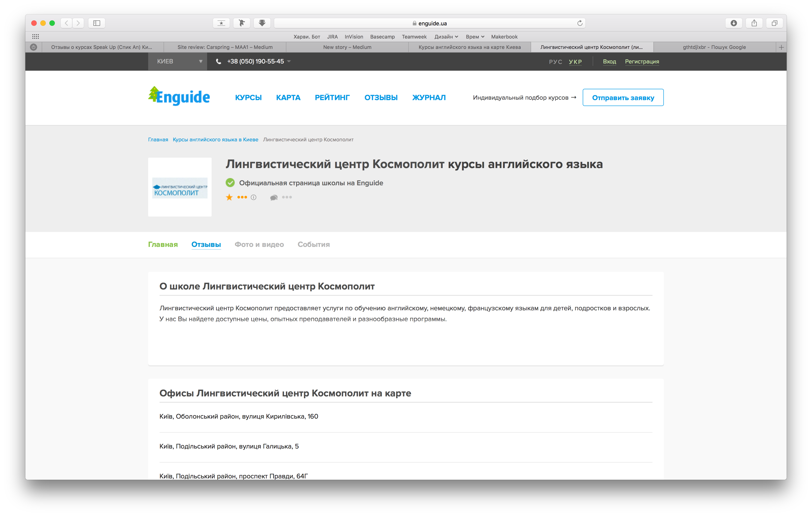
Task: Click the Вход link
Action: coord(609,62)
